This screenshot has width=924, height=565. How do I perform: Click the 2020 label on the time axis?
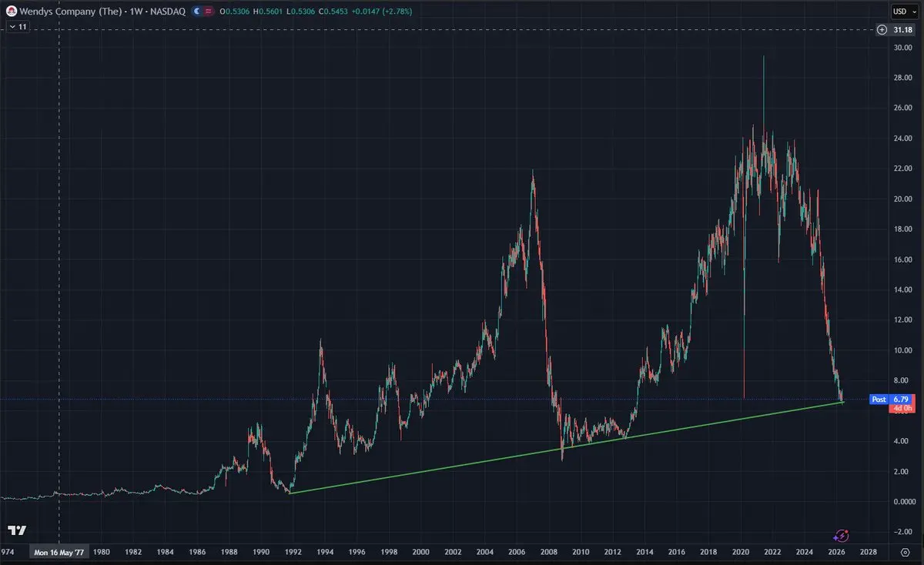tap(740, 552)
